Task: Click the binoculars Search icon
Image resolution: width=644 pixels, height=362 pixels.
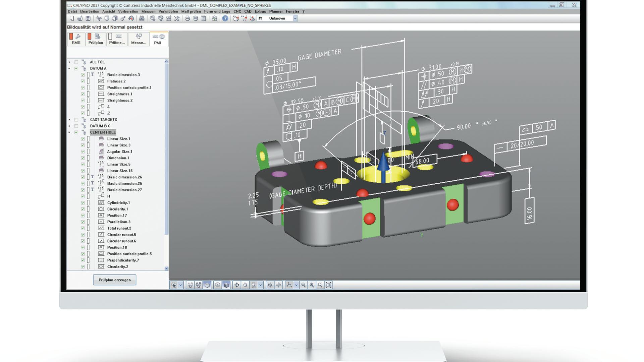Action: pyautogui.click(x=142, y=18)
